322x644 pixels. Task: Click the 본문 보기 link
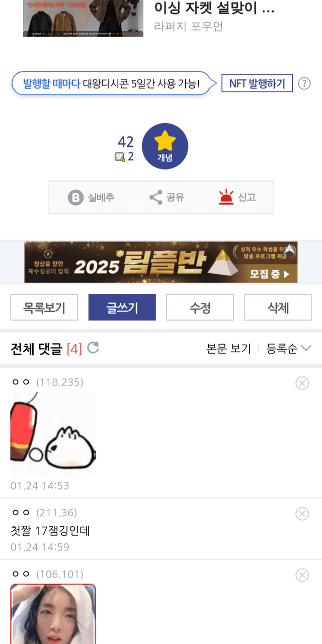pyautogui.click(x=228, y=349)
